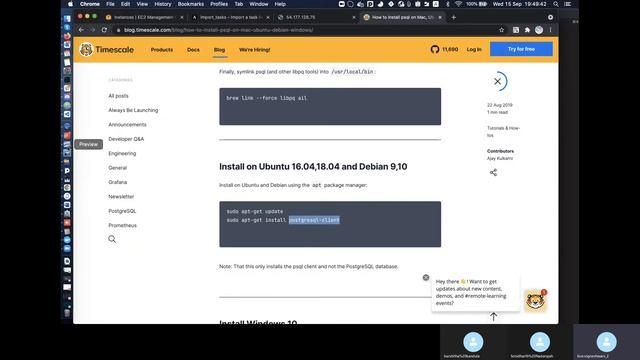This screenshot has height=360, width=640.
Task: Click the reading list icon in toolbar
Action: [x=516, y=30]
